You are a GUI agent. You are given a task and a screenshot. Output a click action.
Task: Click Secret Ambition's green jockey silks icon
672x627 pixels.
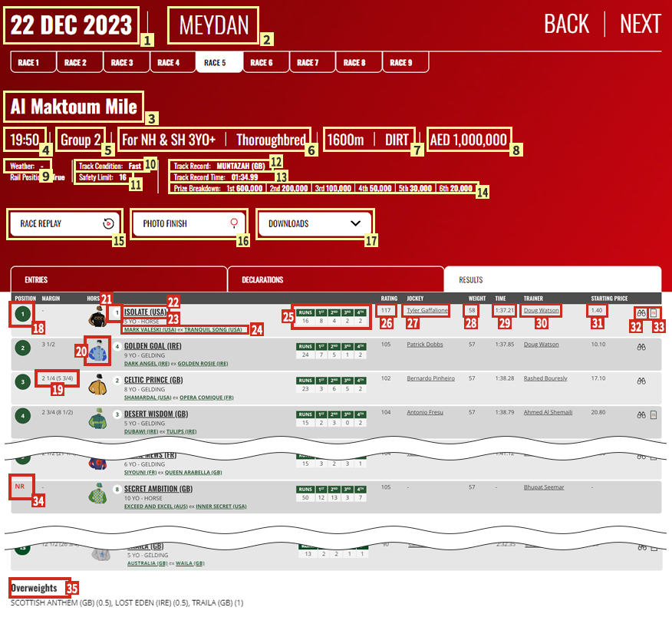click(97, 494)
